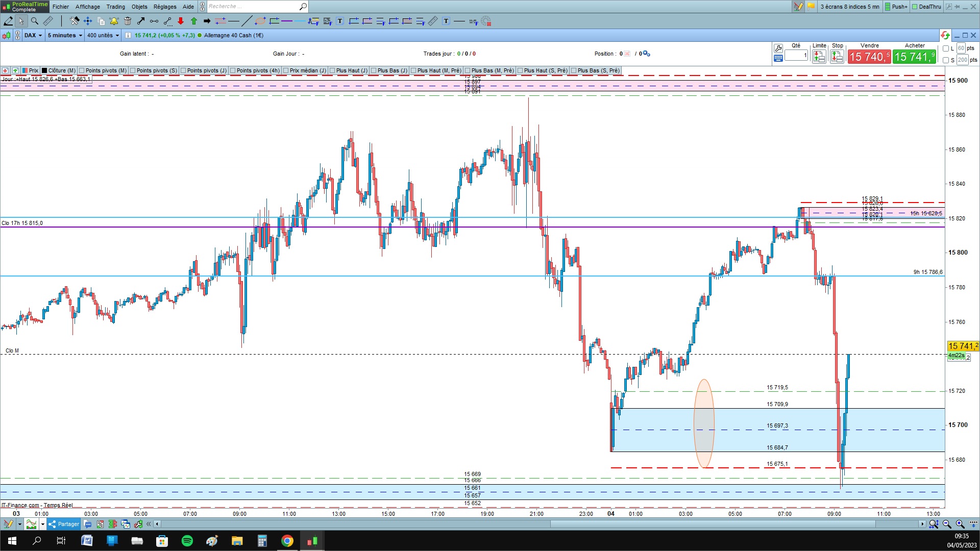Image resolution: width=980 pixels, height=551 pixels.
Task: Click the Partager share button
Action: pos(64,524)
